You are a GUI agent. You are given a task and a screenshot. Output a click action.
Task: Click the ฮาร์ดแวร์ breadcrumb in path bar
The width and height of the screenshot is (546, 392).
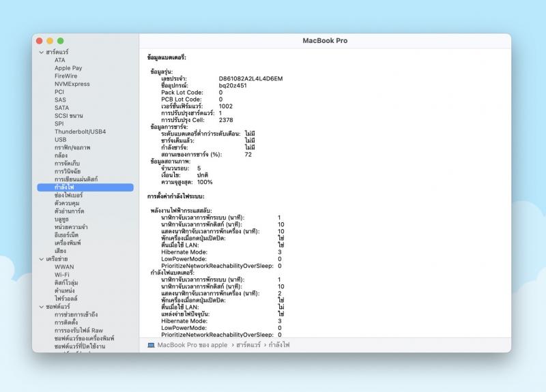click(x=248, y=345)
